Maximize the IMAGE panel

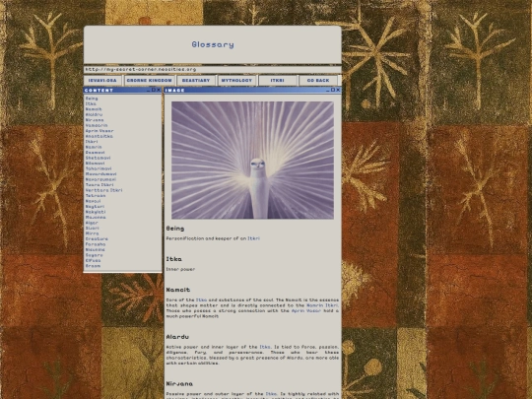pyautogui.click(x=333, y=90)
